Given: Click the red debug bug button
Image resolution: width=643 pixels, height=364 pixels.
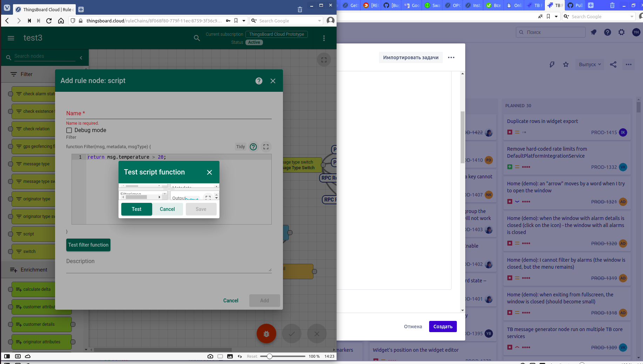Looking at the screenshot, I should [x=266, y=334].
